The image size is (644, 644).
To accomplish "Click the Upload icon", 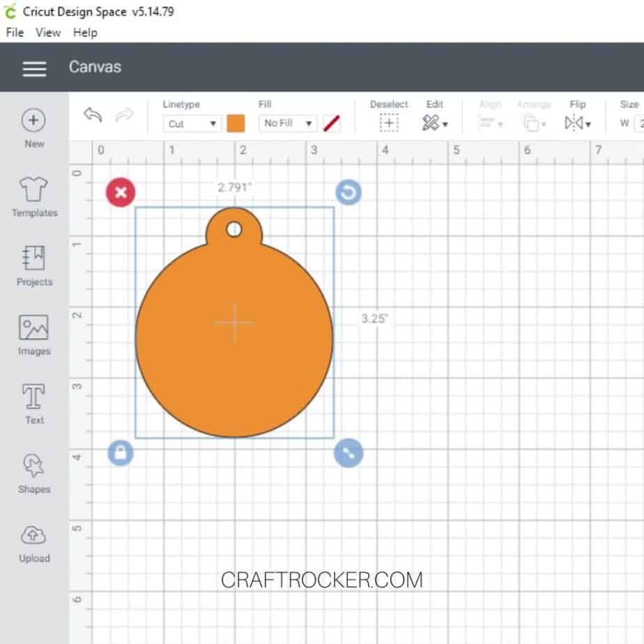I will point(33,535).
